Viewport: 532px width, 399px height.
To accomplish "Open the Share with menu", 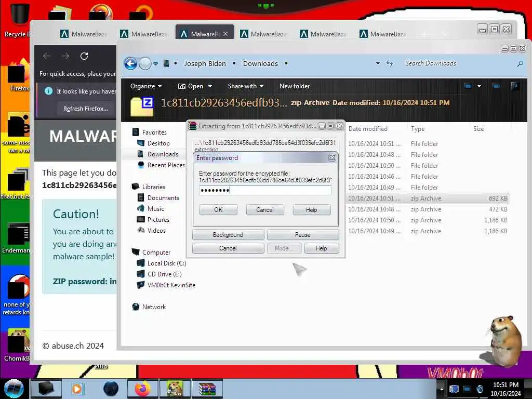I will point(246,86).
